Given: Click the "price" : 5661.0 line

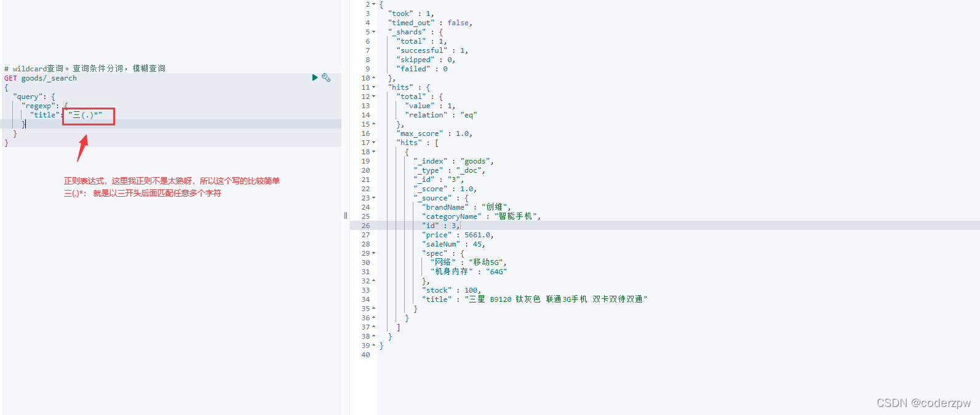Looking at the screenshot, I should [458, 235].
